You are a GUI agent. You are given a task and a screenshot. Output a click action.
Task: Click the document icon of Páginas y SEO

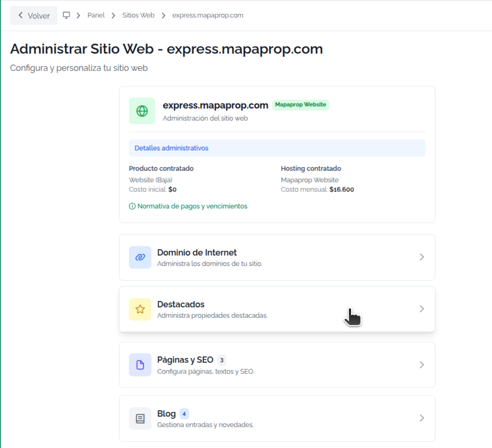coord(140,365)
